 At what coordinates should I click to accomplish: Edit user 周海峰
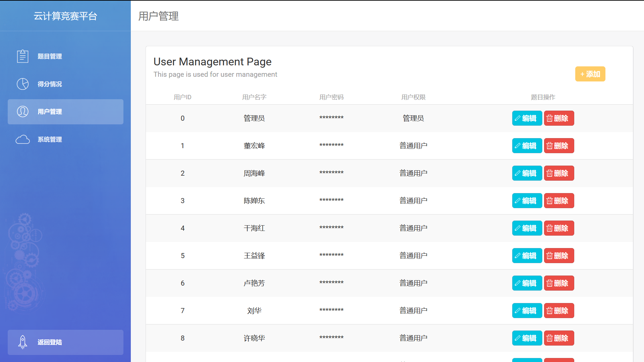527,173
